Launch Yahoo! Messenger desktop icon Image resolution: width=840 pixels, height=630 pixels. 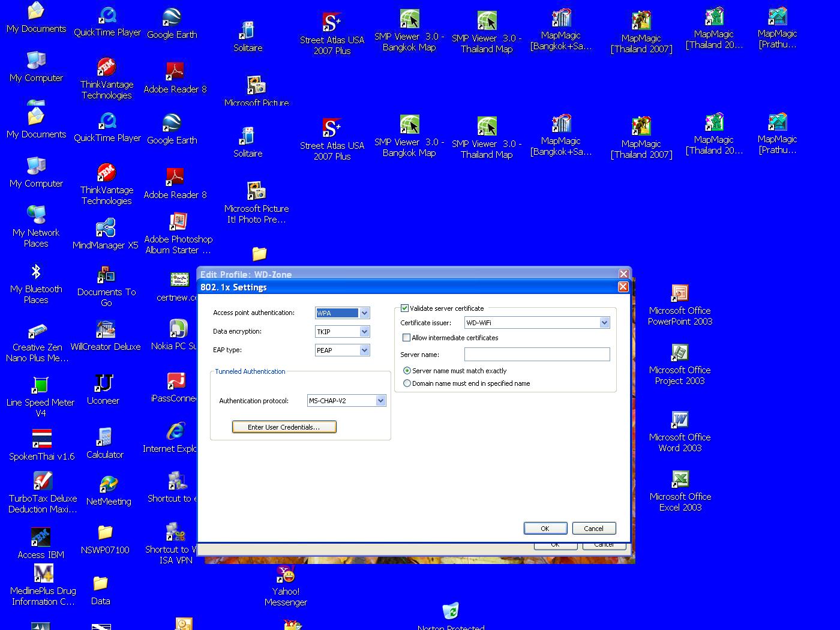[286, 574]
